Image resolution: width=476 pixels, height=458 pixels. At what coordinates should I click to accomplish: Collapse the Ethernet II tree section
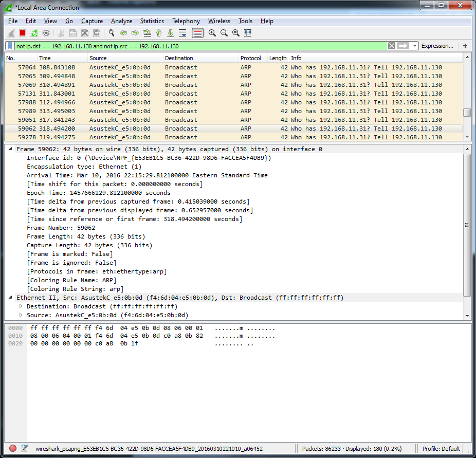pos(10,297)
